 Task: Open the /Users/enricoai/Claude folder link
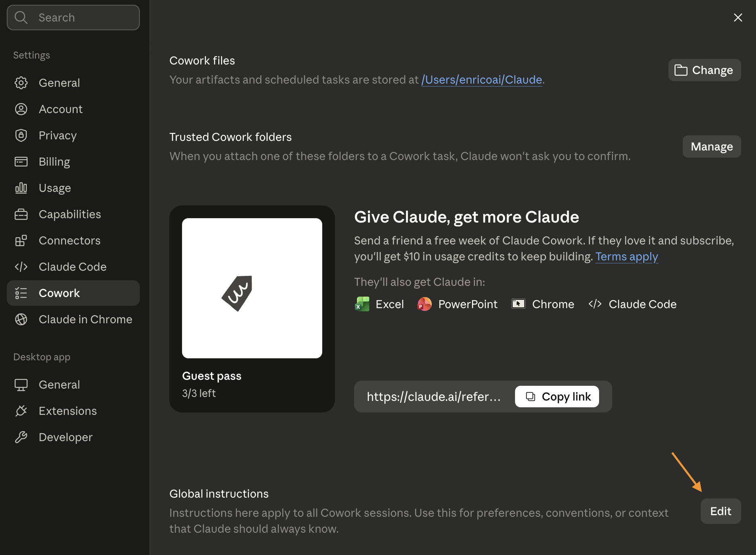pos(482,80)
